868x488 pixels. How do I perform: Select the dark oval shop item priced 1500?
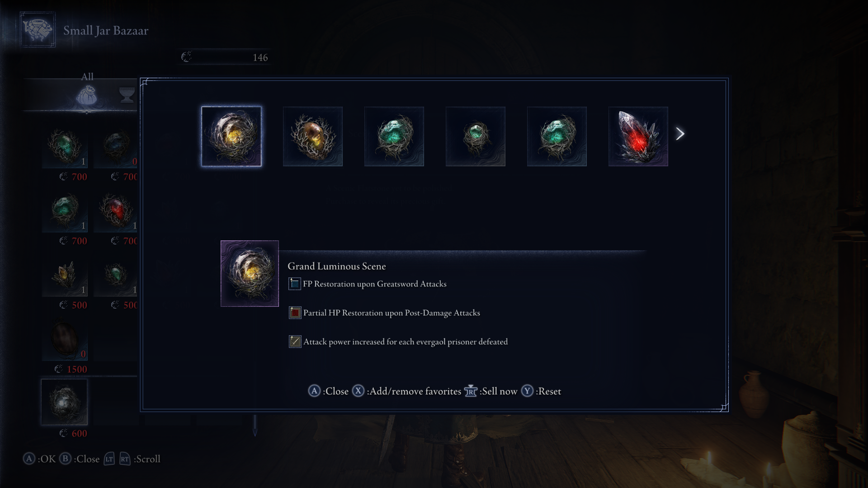coord(64,338)
